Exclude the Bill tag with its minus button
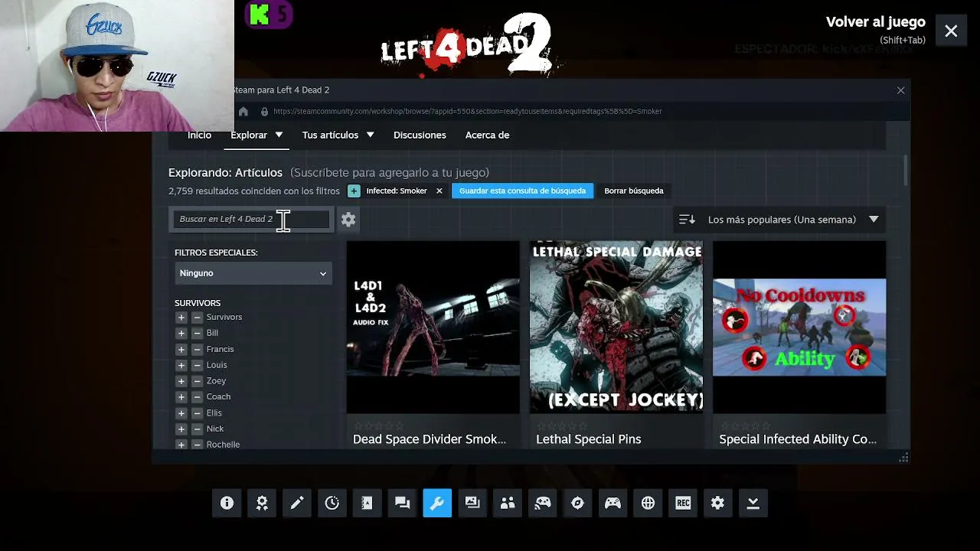 (197, 334)
